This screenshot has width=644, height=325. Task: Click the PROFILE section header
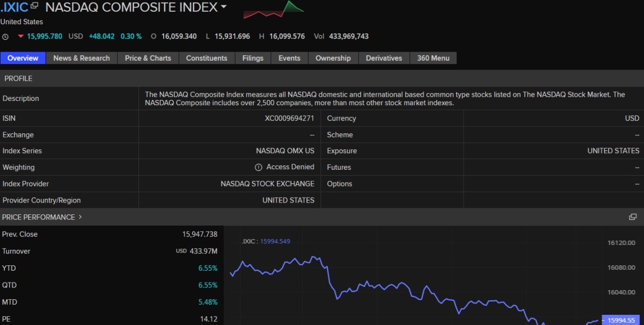[18, 78]
